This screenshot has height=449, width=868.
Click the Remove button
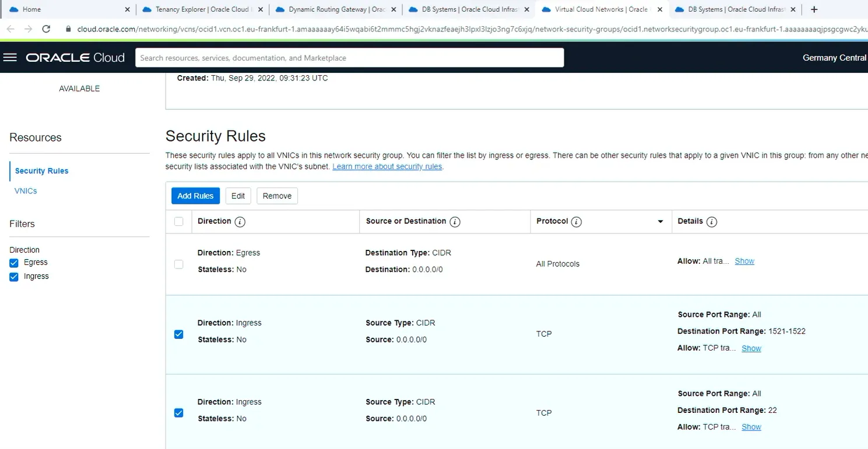[x=277, y=196]
